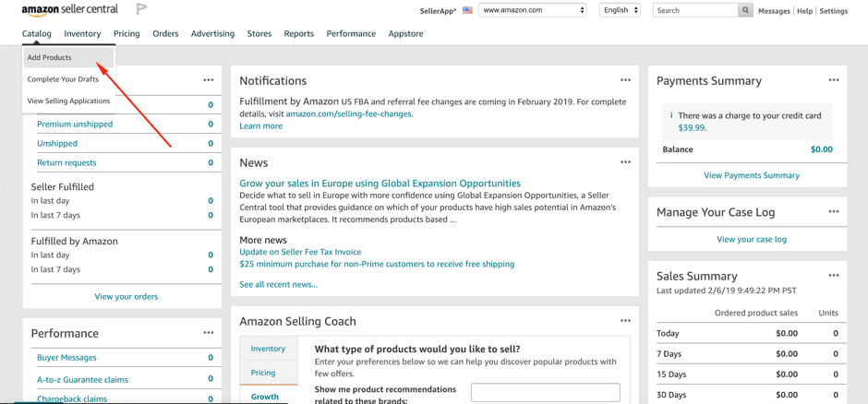Image resolution: width=868 pixels, height=404 pixels.
Task: Click the brand recommendations input field
Action: click(545, 392)
